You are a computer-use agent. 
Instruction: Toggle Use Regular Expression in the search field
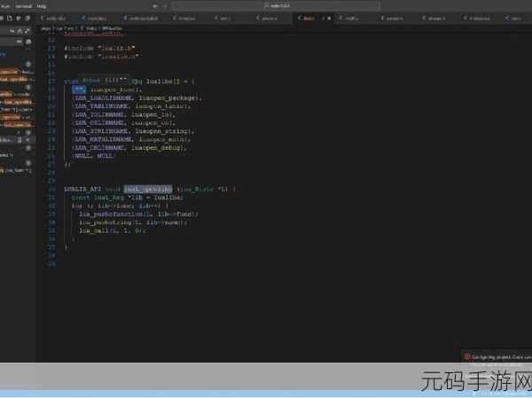click(x=27, y=31)
